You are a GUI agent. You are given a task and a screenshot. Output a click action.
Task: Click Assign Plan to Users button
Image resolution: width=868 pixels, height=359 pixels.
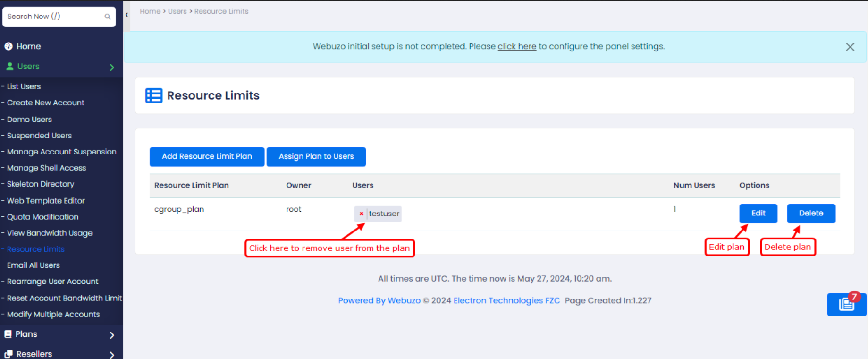pyautogui.click(x=316, y=156)
